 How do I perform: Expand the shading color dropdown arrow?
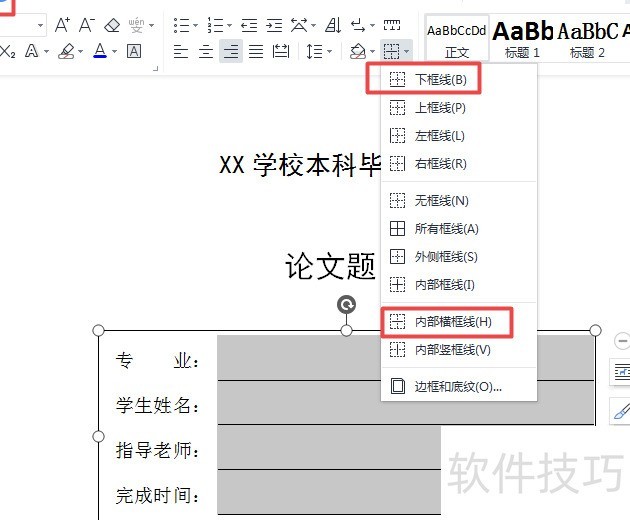click(372, 51)
